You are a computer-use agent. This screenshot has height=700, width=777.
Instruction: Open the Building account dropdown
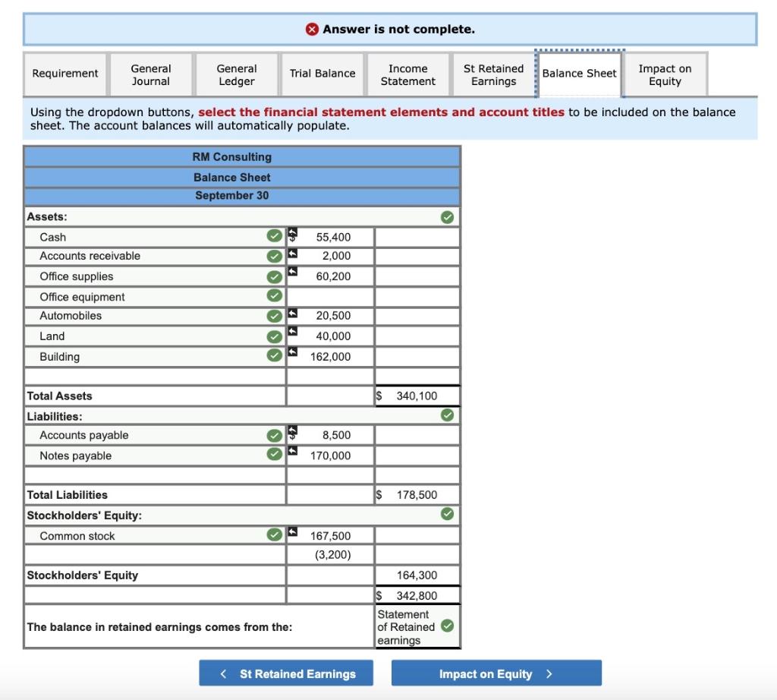[155, 356]
